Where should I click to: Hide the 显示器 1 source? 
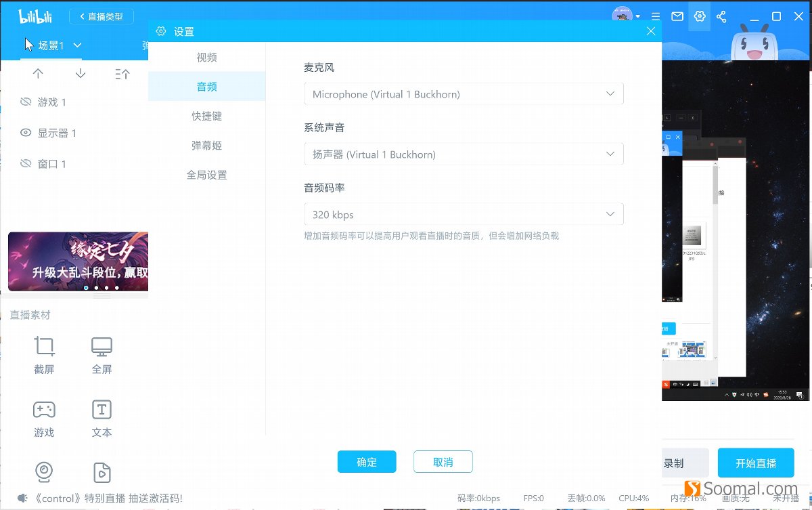point(25,133)
